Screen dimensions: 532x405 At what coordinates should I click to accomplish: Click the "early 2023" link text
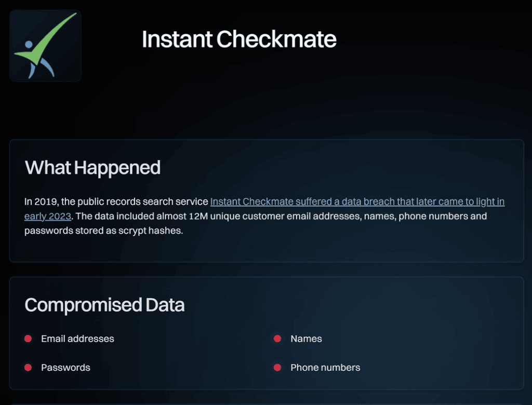pyautogui.click(x=47, y=216)
